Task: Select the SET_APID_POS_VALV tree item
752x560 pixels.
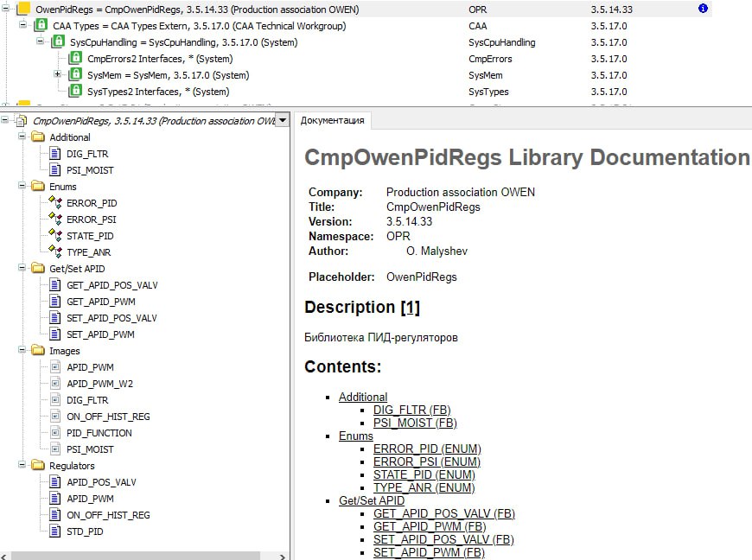Action: pos(112,318)
